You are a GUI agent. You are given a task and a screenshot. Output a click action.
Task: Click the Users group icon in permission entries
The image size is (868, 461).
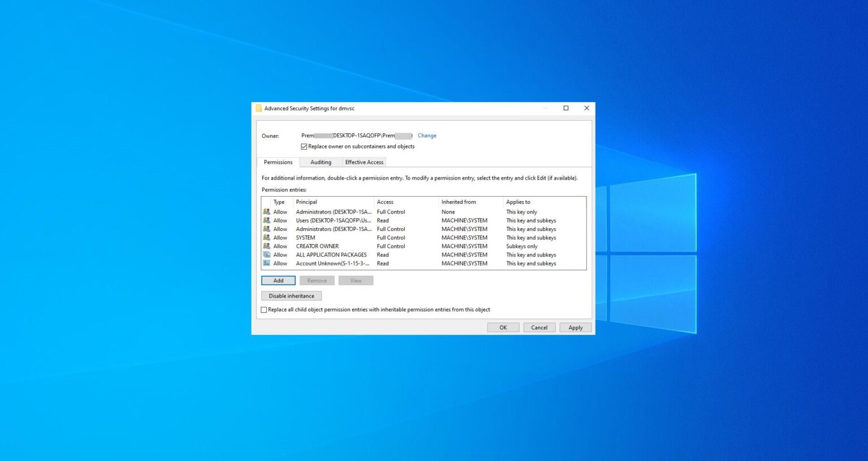click(267, 220)
